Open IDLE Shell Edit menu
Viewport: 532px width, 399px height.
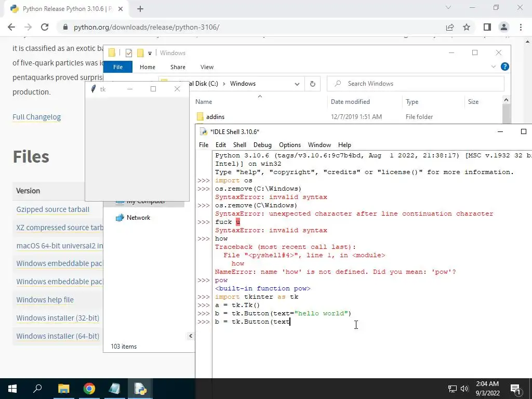tap(220, 145)
